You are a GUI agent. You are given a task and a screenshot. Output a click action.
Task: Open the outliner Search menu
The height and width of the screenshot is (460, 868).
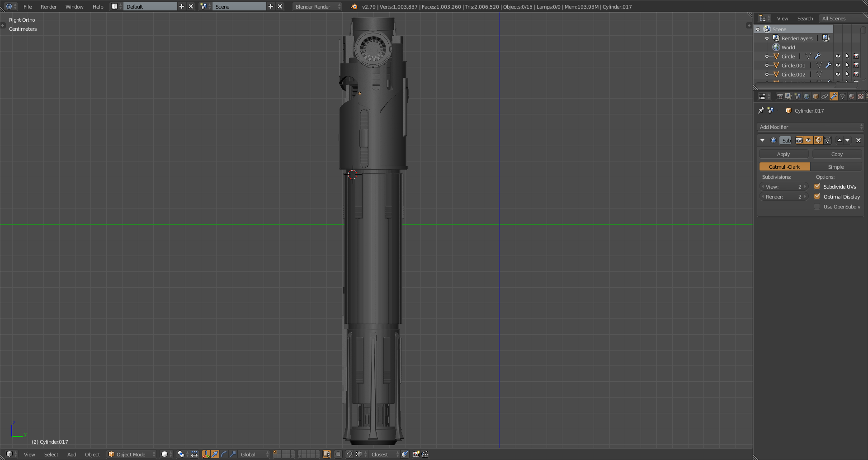[805, 19]
